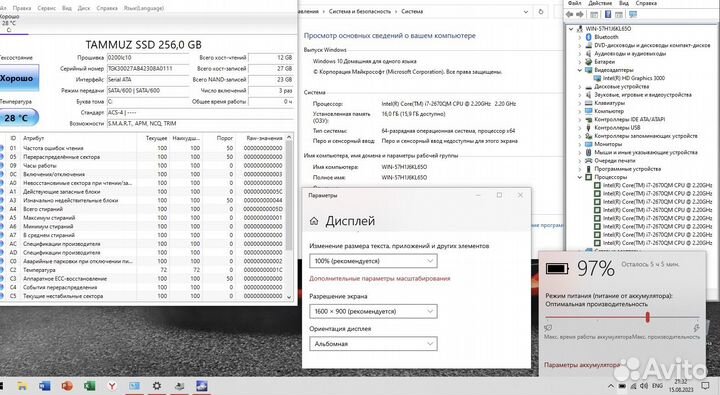
Task: Collapse the Видеоадаптеры tree node
Action: [579, 70]
